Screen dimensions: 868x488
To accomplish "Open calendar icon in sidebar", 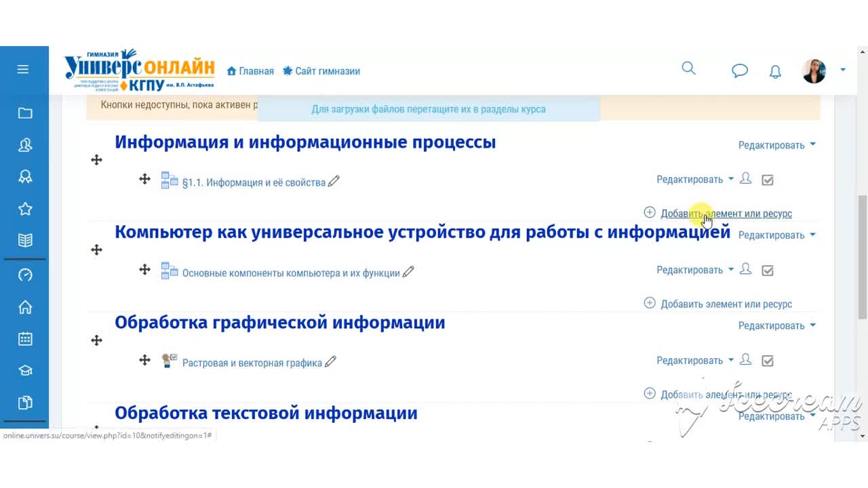I will (x=25, y=339).
